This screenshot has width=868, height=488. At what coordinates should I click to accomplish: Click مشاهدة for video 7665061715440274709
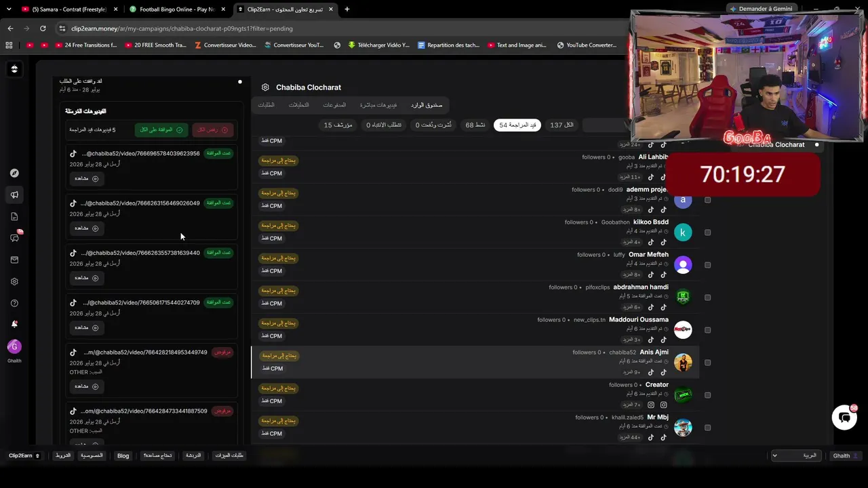(x=86, y=327)
